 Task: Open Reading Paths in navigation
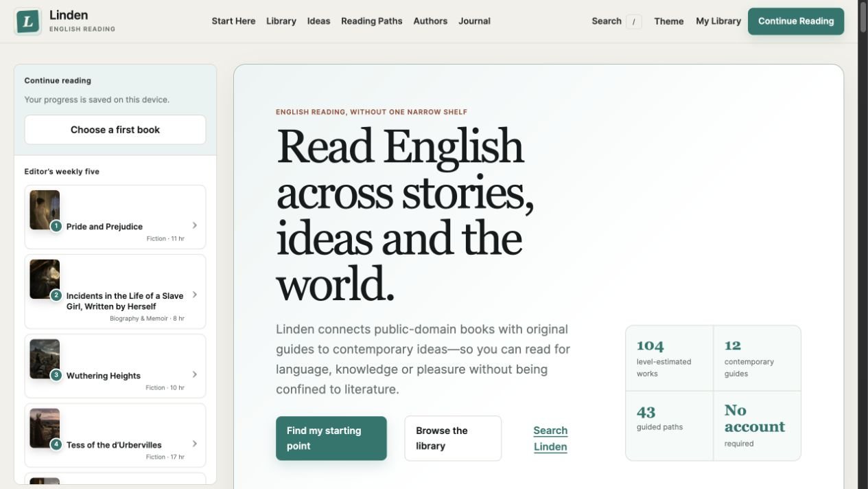click(x=372, y=21)
